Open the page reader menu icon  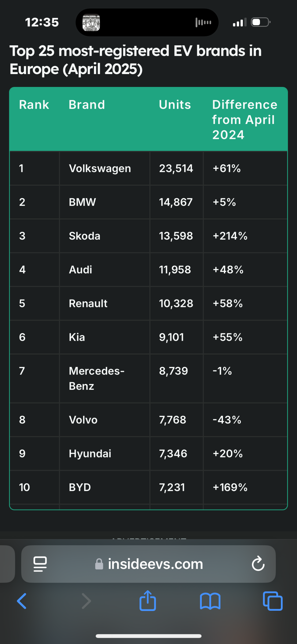pos(40,564)
